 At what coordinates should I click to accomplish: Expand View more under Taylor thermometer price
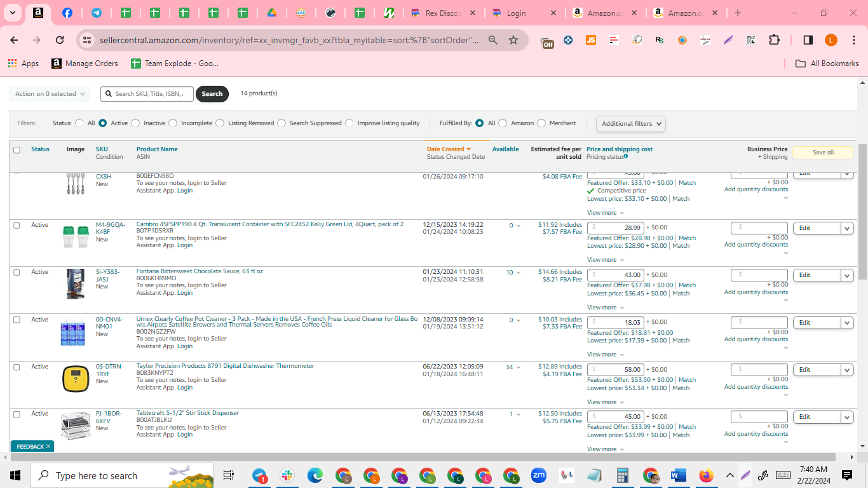click(x=605, y=402)
